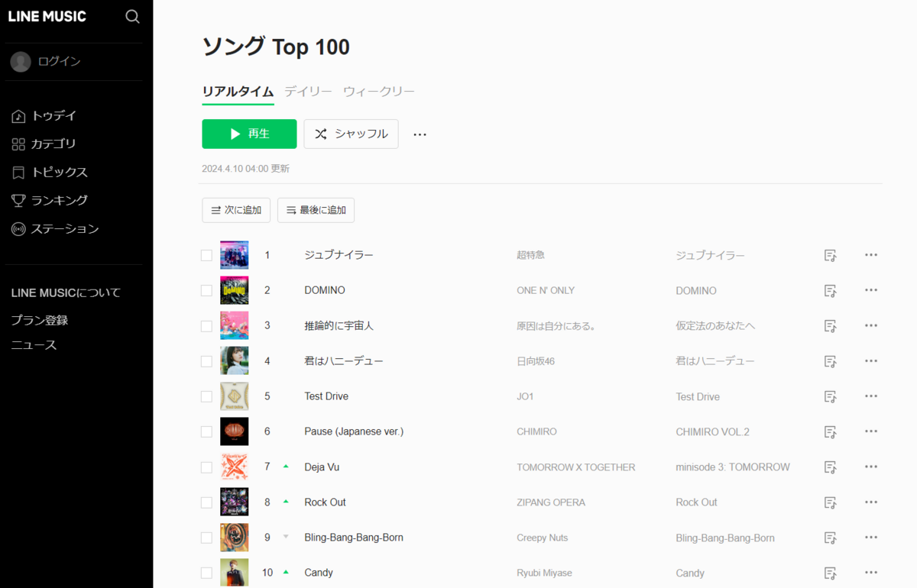Open search via the magnifying glass icon
Image resolution: width=917 pixels, height=588 pixels.
[x=132, y=16]
